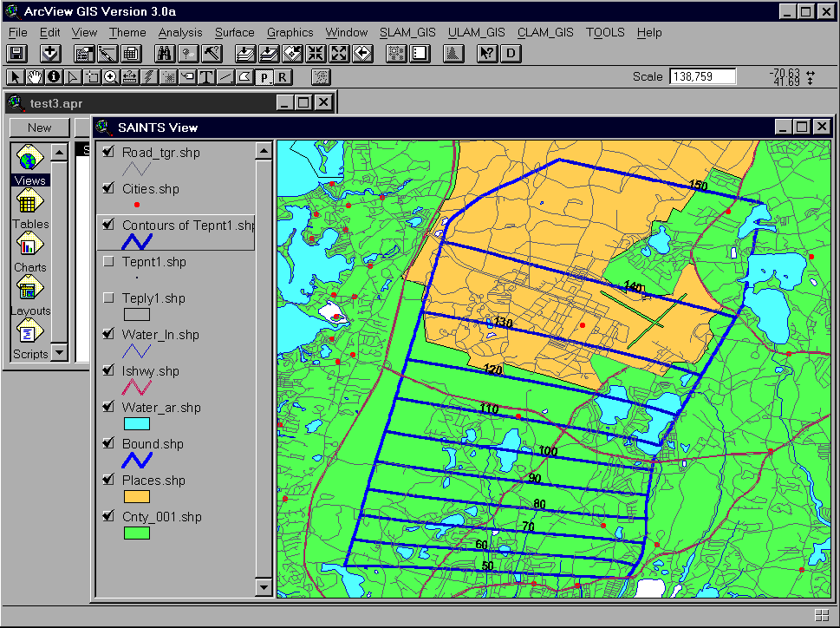Open the Analysis menu
This screenshot has width=840, height=628.
pyautogui.click(x=180, y=33)
